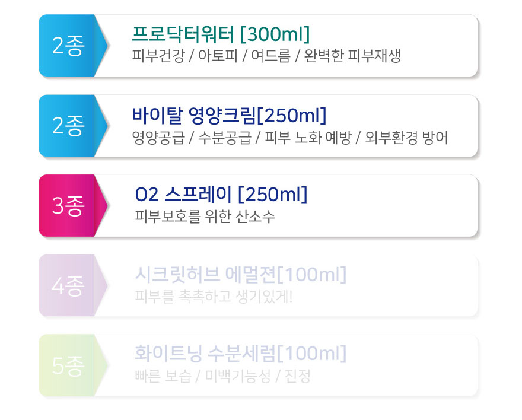
Task: Open the 프로닥터워터 [300ml] title
Action: pyautogui.click(x=221, y=34)
